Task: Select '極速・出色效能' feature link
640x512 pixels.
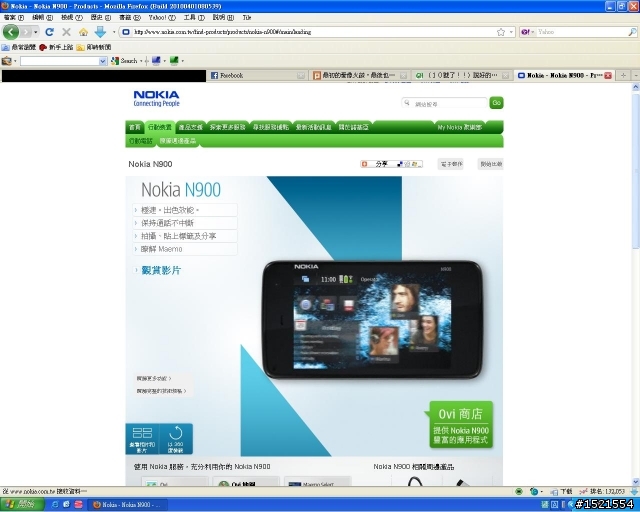Action: coord(185,210)
